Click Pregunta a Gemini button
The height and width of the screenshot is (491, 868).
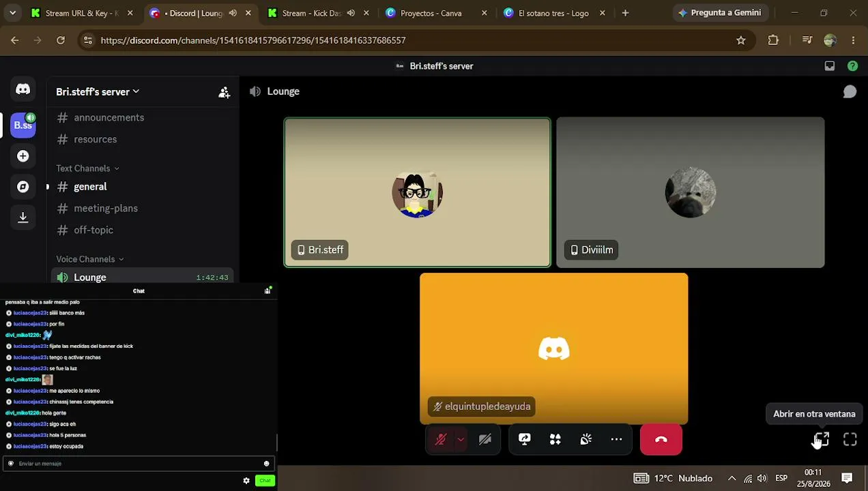719,13
